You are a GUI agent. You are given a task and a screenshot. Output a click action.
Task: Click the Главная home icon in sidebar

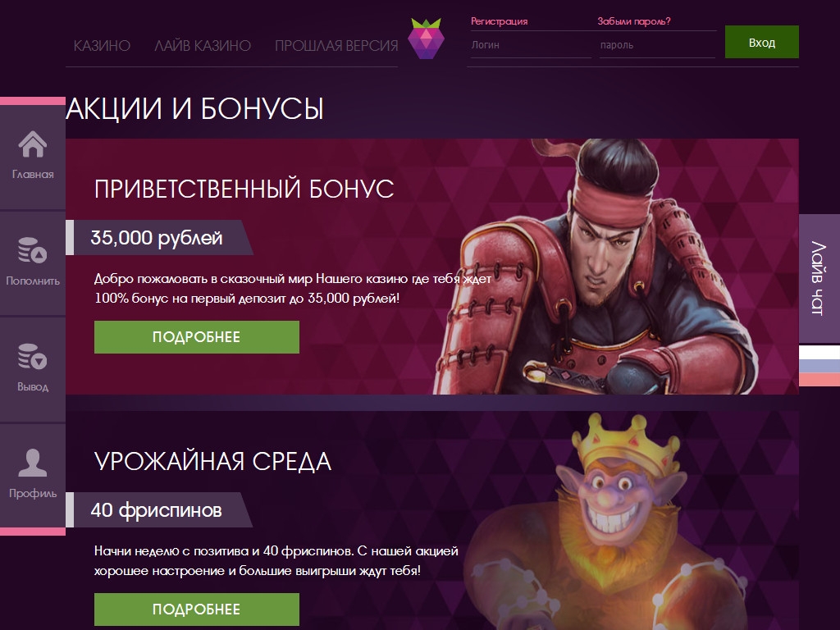33,144
